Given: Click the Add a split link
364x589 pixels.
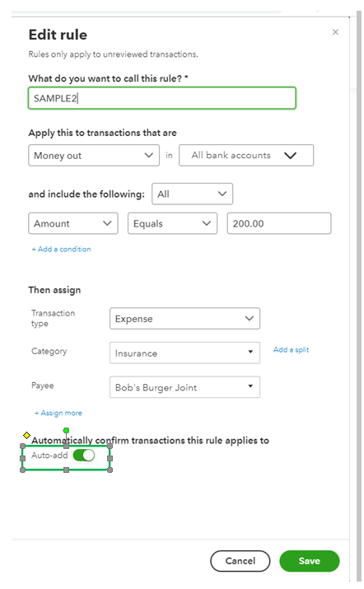Looking at the screenshot, I should (x=292, y=350).
